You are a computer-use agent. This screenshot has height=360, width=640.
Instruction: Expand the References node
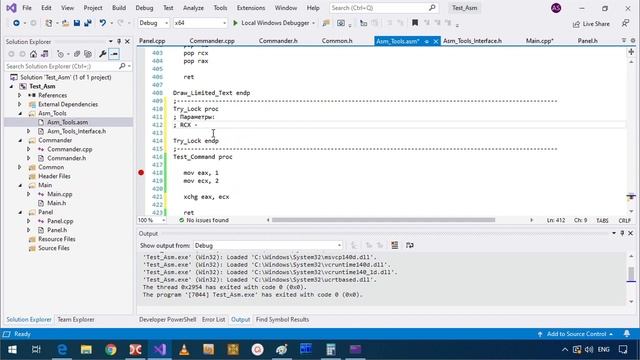click(x=20, y=96)
